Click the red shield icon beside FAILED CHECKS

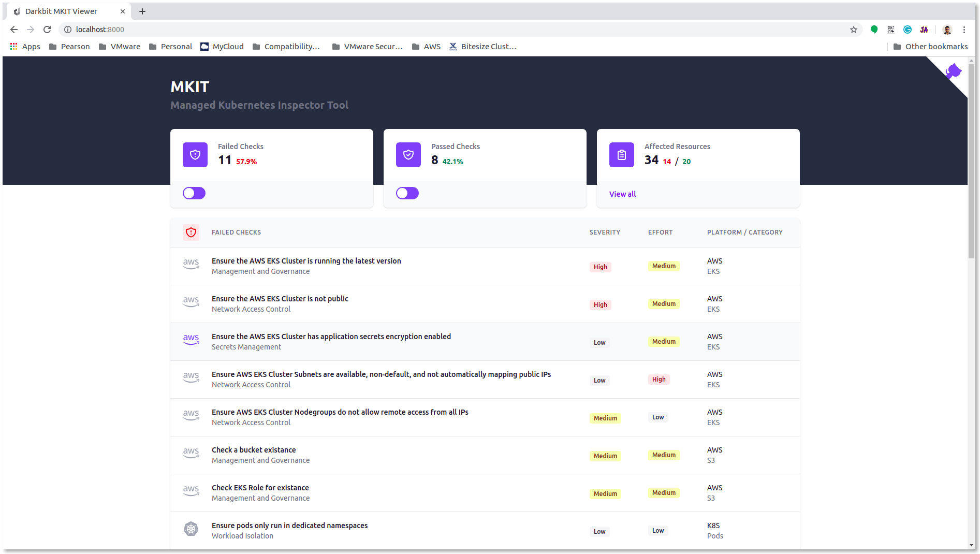coord(191,232)
